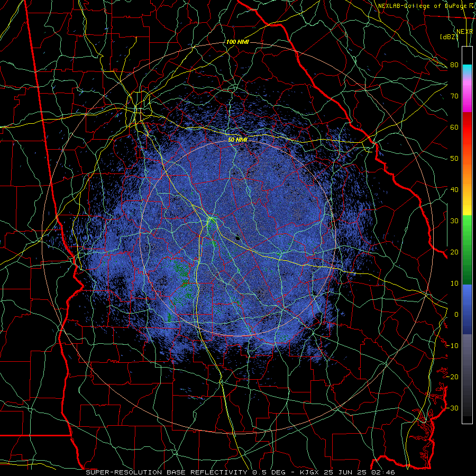Image resolution: width=476 pixels, height=476 pixels.
Task: Click the red segment of the color bar
Action: [467, 127]
